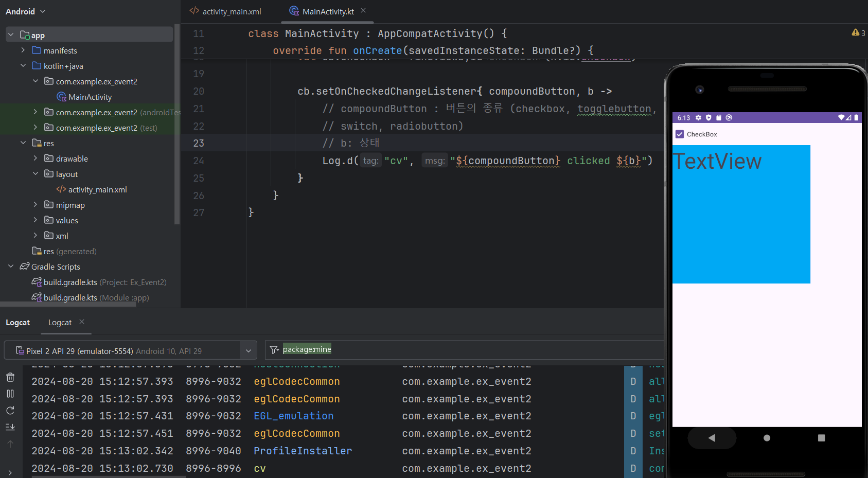Click the settings gear in emulator status bar
868x478 pixels.
[698, 118]
